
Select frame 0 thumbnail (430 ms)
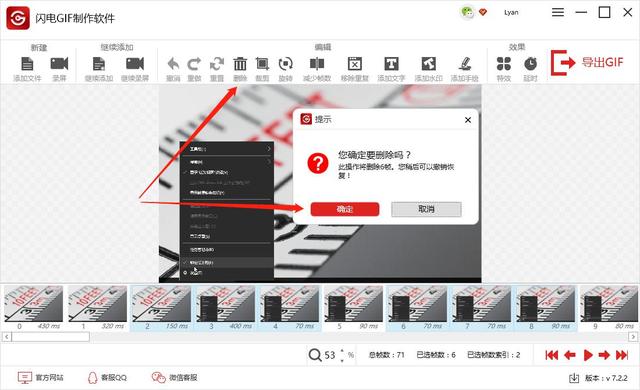tap(33, 304)
